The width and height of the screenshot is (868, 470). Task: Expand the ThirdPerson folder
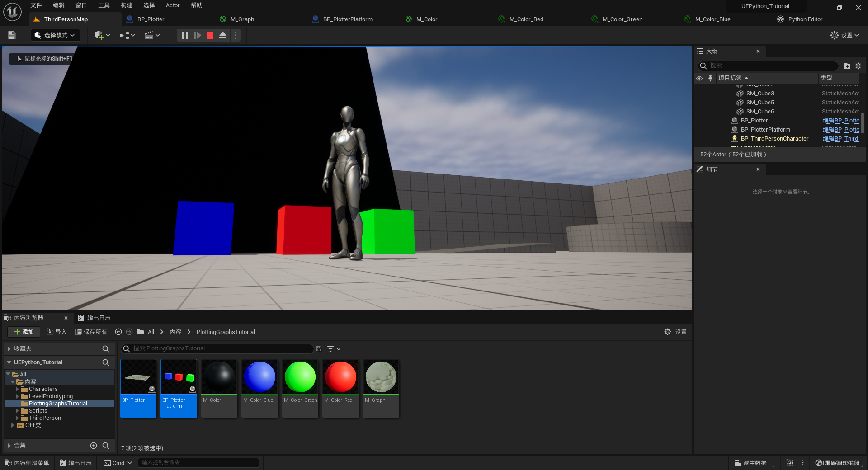pos(17,418)
